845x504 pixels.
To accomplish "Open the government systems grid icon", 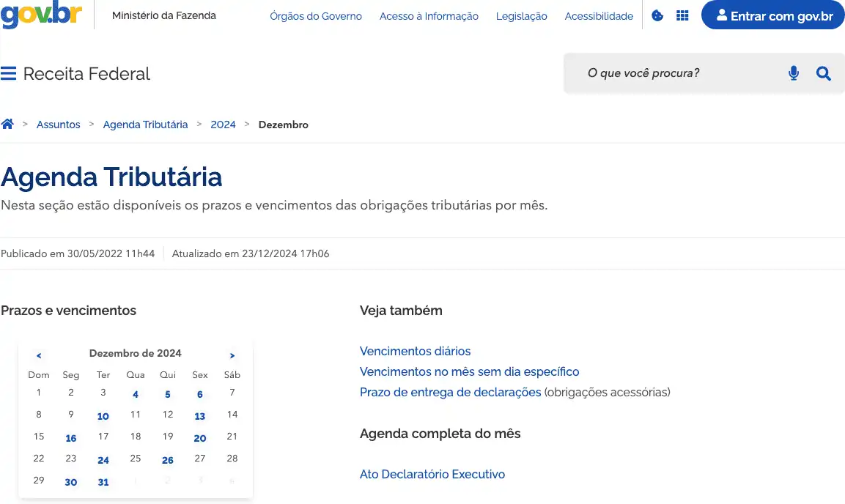I will [x=682, y=15].
